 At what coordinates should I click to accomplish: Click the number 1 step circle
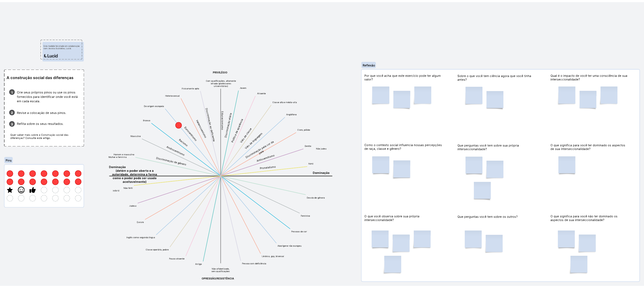pyautogui.click(x=12, y=92)
